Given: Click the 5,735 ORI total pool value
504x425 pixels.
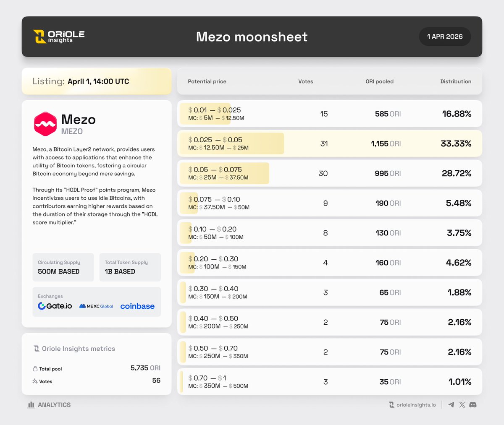Looking at the screenshot, I should click(145, 368).
